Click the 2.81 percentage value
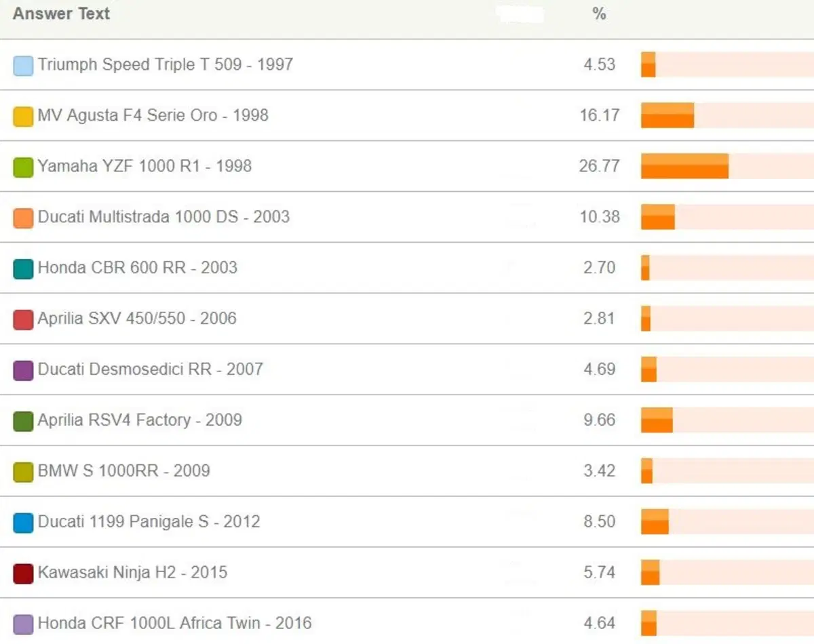 [600, 319]
